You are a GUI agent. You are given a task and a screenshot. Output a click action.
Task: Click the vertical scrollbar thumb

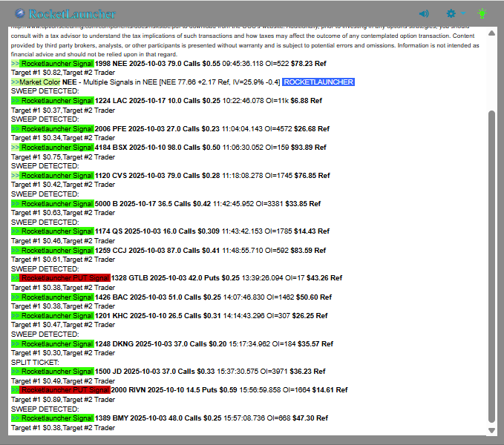point(490,267)
